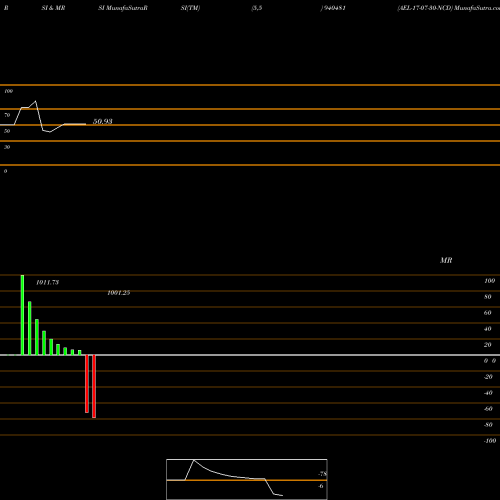The width and height of the screenshot is (500, 500).
Task: Select the longest red histogram bar
Action: pos(94,386)
